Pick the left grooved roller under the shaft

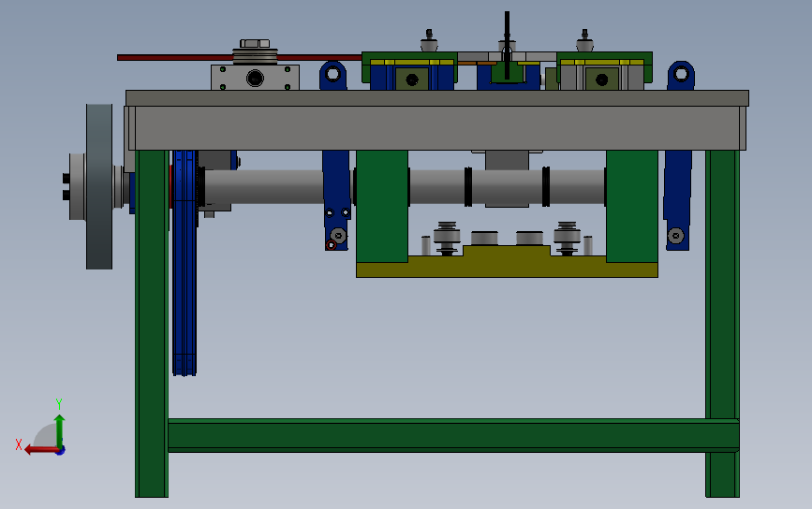tap(447, 238)
